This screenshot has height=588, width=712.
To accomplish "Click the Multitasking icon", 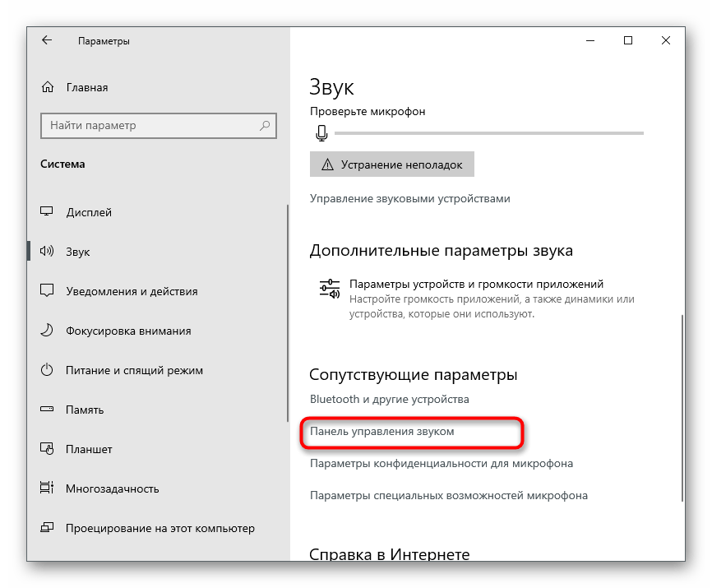I will point(47,488).
